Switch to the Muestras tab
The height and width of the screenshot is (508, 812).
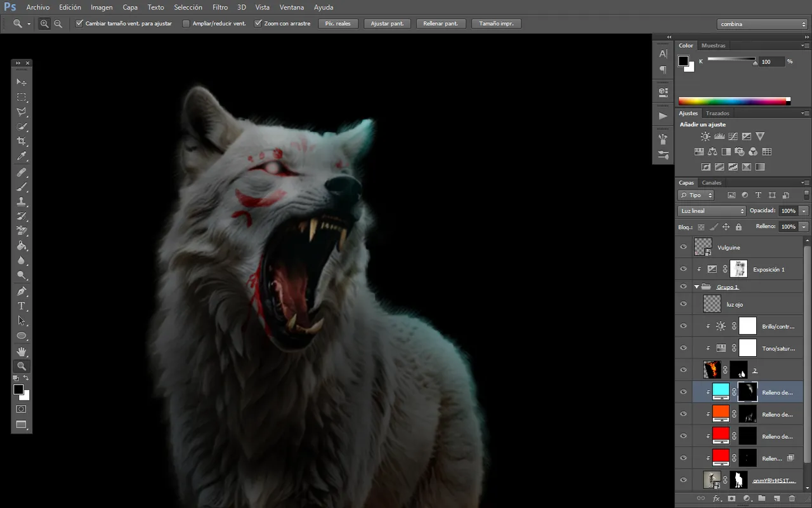point(714,46)
